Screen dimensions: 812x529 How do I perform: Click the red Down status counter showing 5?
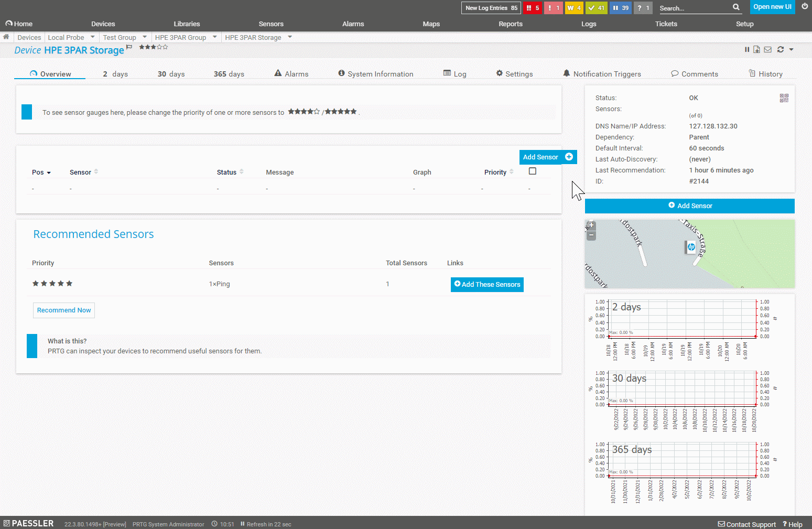532,8
